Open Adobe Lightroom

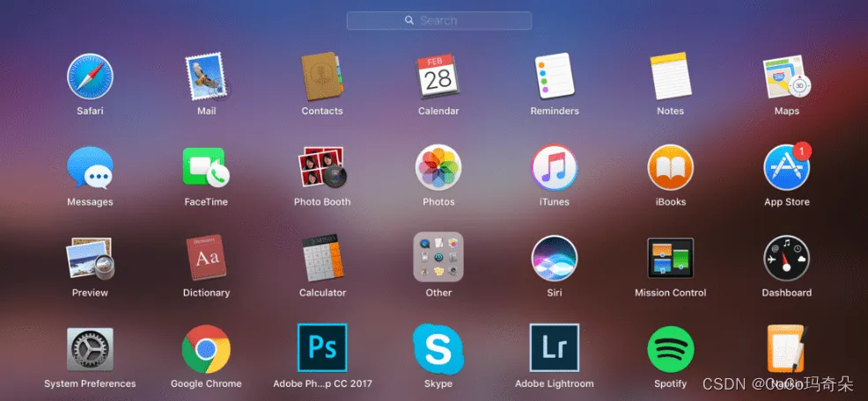click(x=554, y=348)
